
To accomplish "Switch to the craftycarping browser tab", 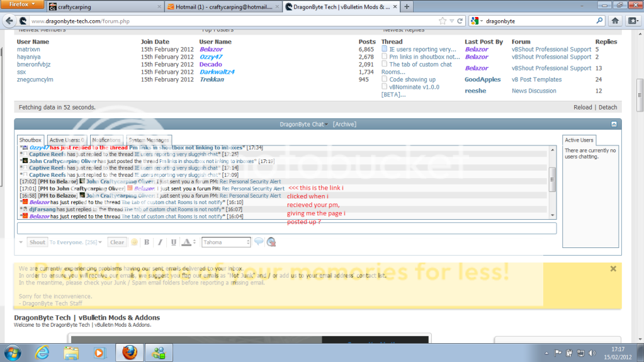I will (105, 7).
